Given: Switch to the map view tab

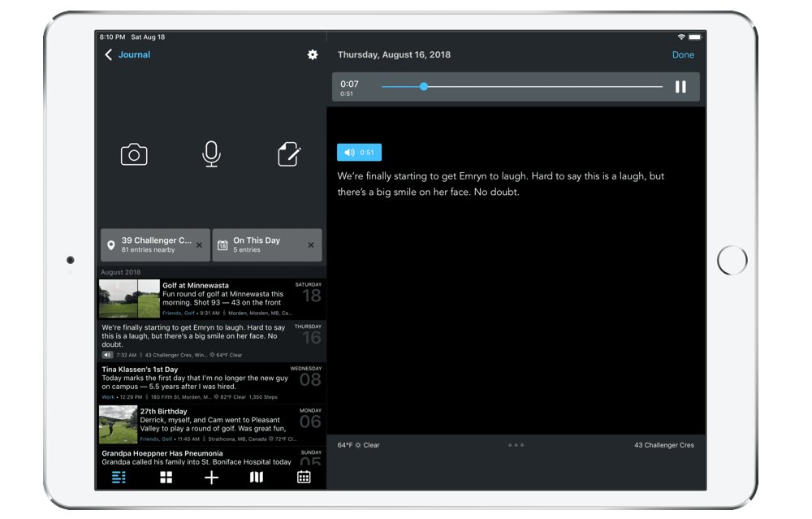Looking at the screenshot, I should [x=257, y=477].
